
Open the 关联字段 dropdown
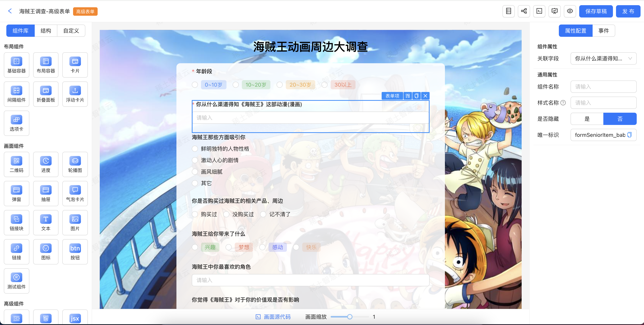pos(603,58)
